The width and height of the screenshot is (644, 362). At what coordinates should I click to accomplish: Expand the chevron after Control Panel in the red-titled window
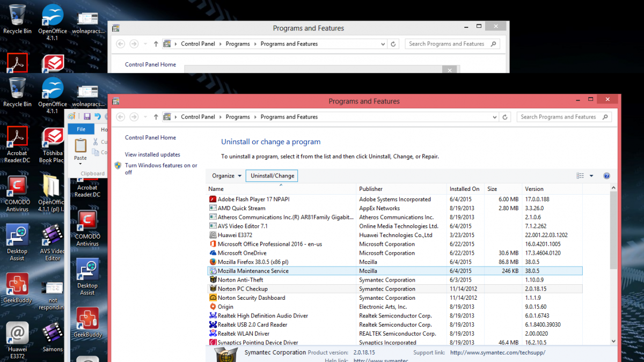(x=221, y=117)
